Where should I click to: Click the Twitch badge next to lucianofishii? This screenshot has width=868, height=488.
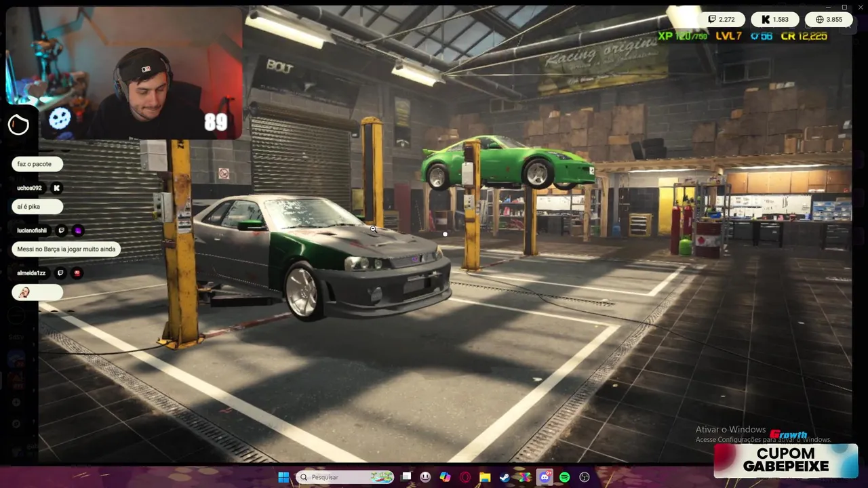click(x=62, y=230)
